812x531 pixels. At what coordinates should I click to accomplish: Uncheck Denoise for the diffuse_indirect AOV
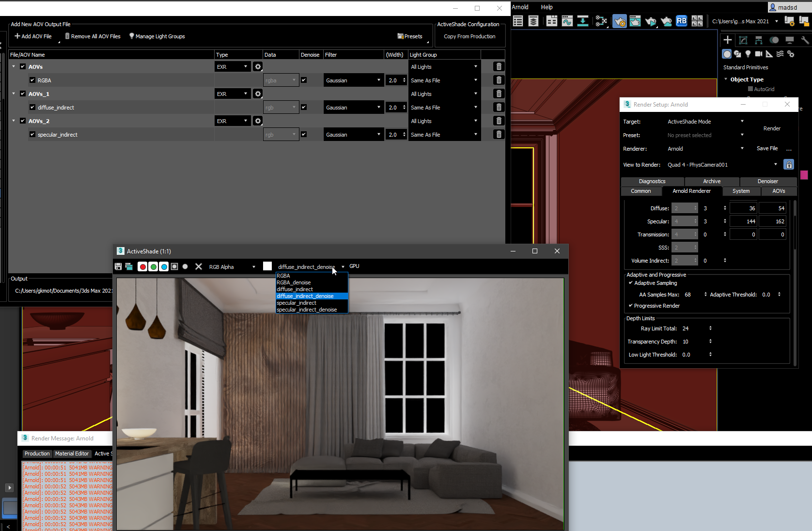click(304, 107)
